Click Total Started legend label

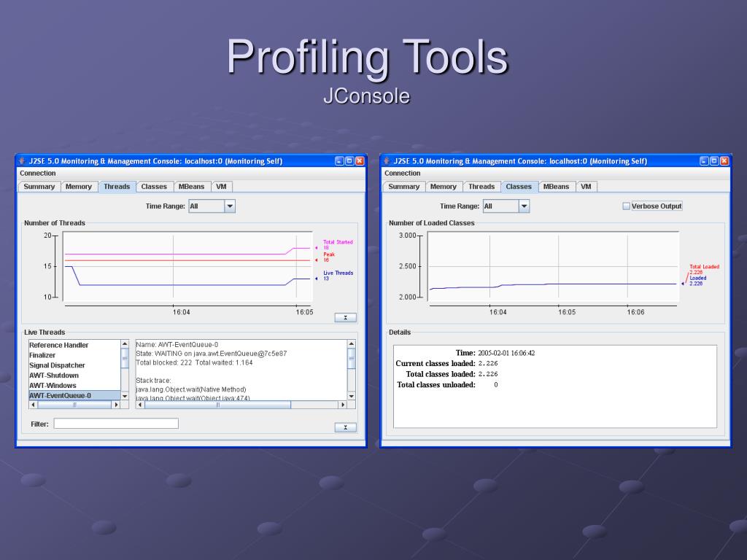tap(338, 242)
